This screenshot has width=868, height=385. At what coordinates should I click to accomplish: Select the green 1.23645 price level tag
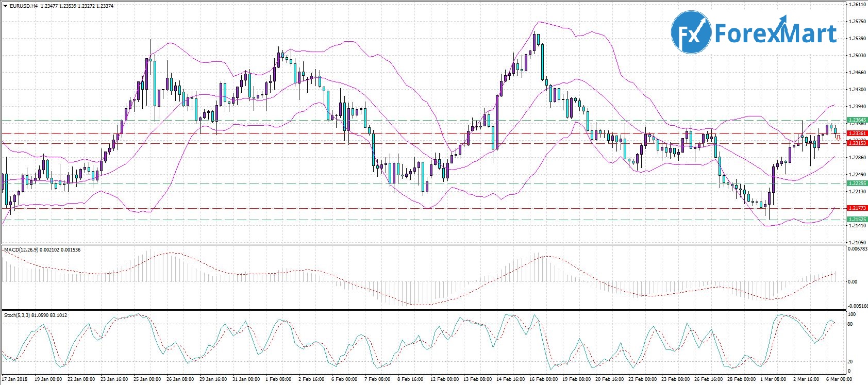pyautogui.click(x=858, y=120)
